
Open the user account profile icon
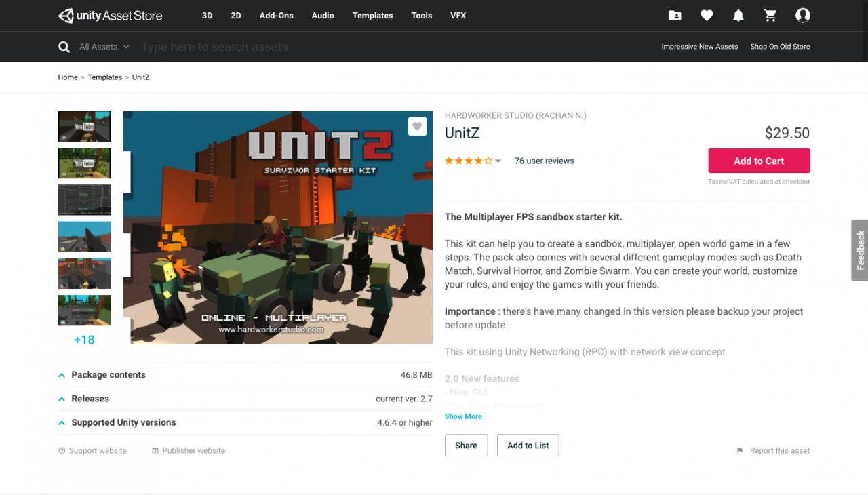[x=803, y=16]
